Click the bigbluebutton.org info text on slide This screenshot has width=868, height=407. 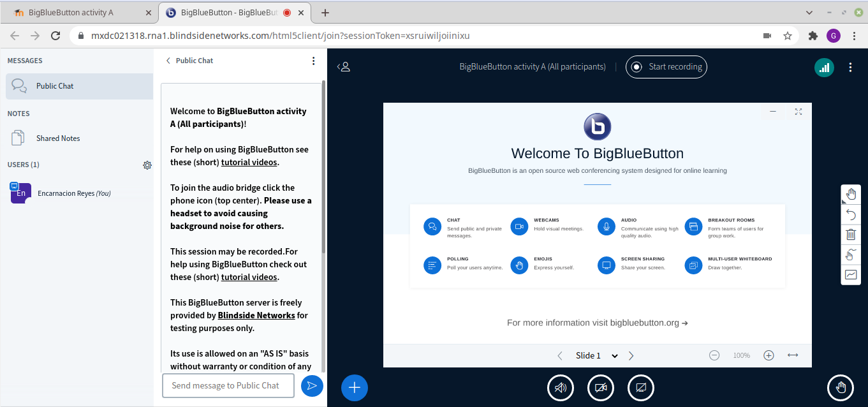pyautogui.click(x=598, y=323)
